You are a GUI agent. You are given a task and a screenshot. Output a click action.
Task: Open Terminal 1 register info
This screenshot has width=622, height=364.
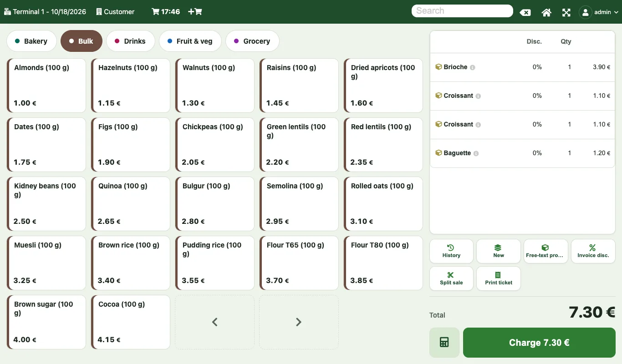pyautogui.click(x=45, y=12)
